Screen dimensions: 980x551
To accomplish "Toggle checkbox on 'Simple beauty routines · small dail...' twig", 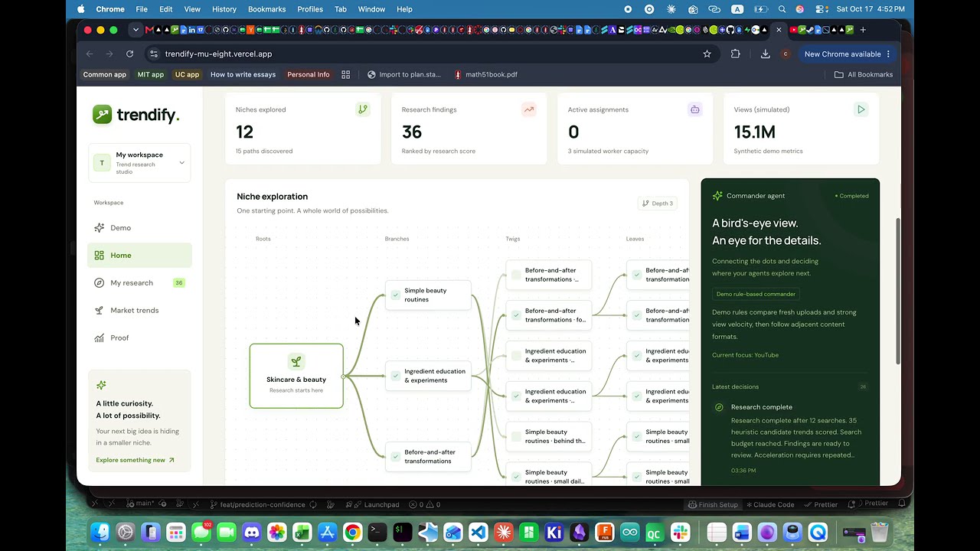I will [x=516, y=477].
